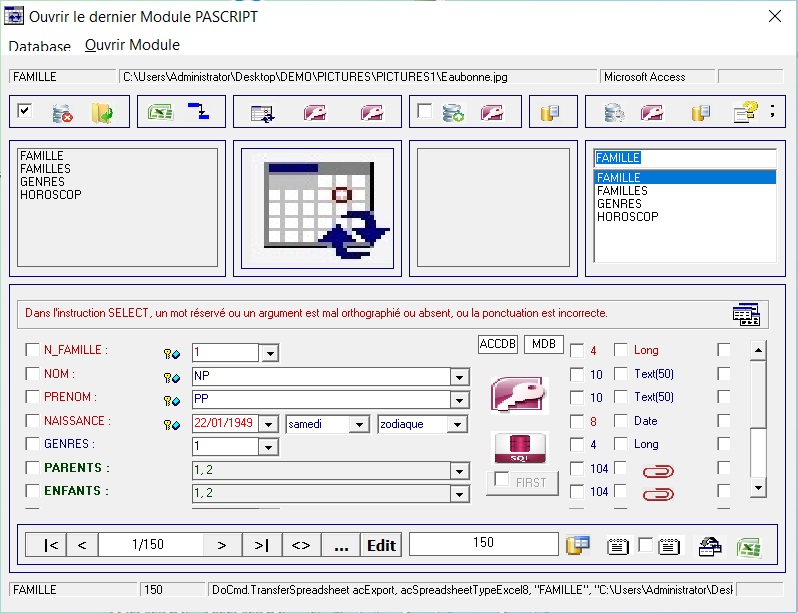Click the Access icon beside the add database icon
The height and width of the screenshot is (613, 798).
coord(492,112)
